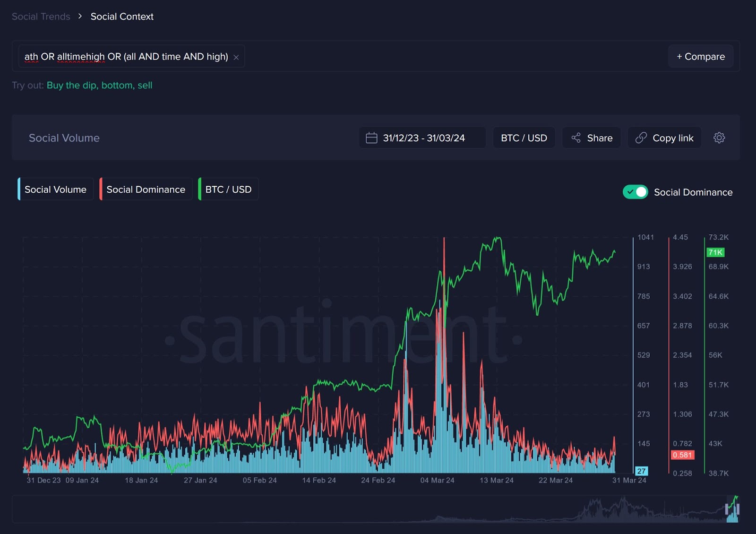Click the 22 Mar 24 axis date
Image resolution: width=756 pixels, height=534 pixels.
[556, 480]
